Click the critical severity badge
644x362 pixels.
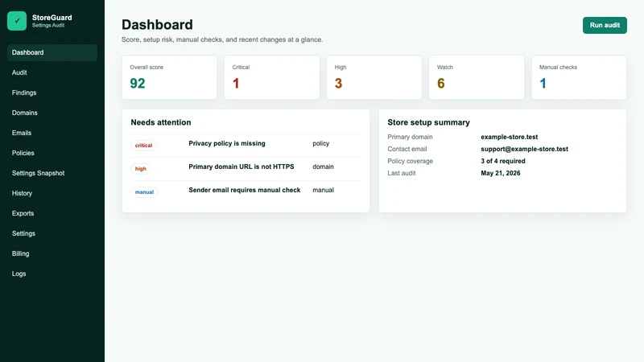(x=143, y=146)
